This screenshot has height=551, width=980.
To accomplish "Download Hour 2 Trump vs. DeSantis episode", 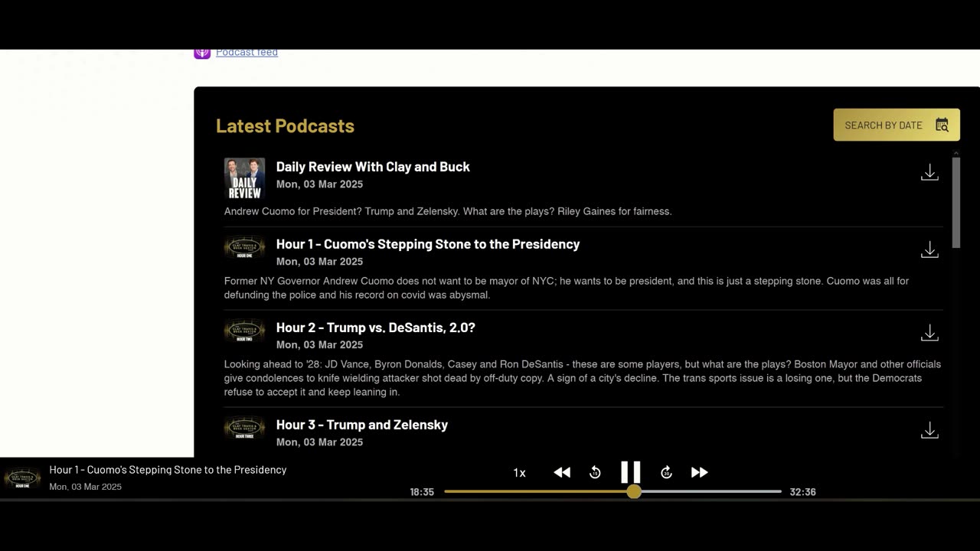I will (929, 333).
